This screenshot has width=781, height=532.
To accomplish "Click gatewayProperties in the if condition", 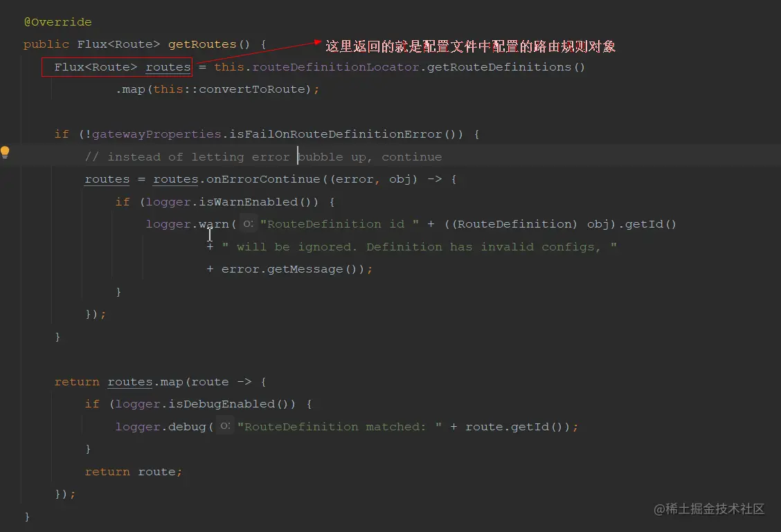I will click(156, 134).
